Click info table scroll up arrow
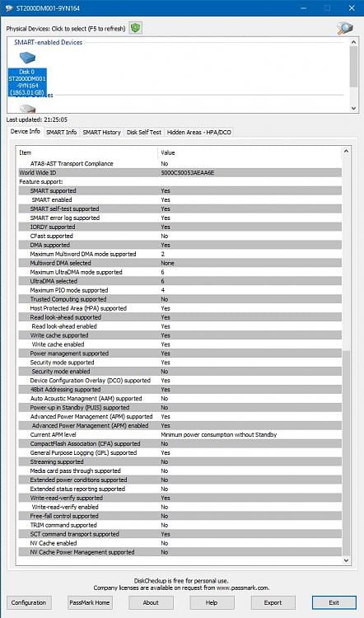 pos(346,151)
